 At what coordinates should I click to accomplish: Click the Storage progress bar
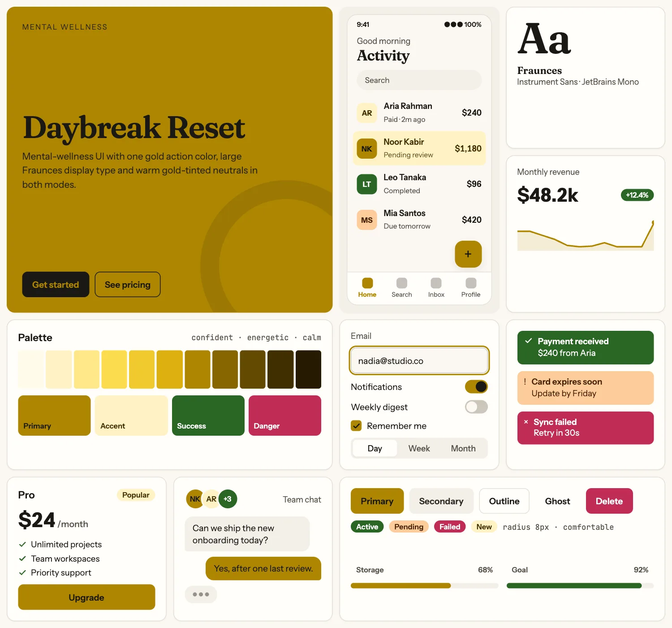(425, 585)
